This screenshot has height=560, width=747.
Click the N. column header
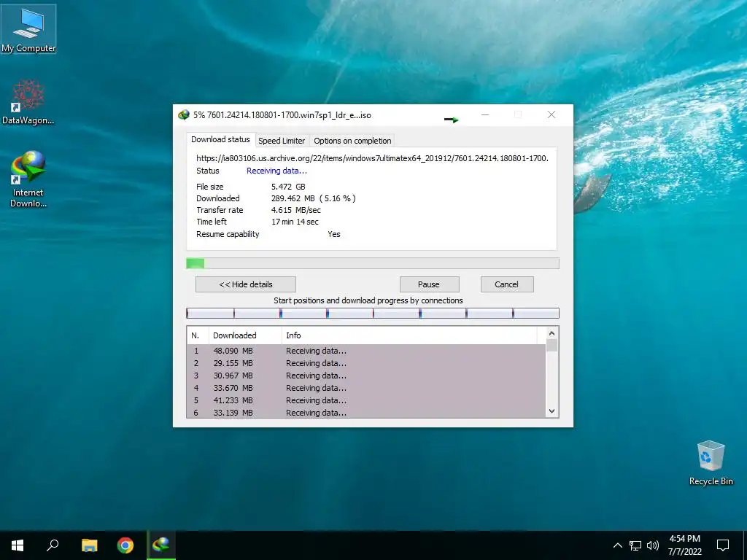(198, 335)
